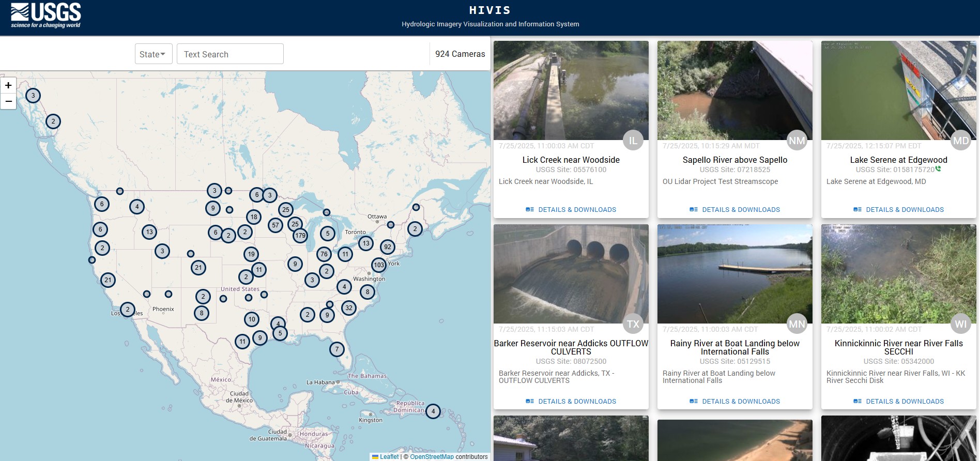Zoom out of the map with minus button
The height and width of the screenshot is (461, 980).
(8, 101)
